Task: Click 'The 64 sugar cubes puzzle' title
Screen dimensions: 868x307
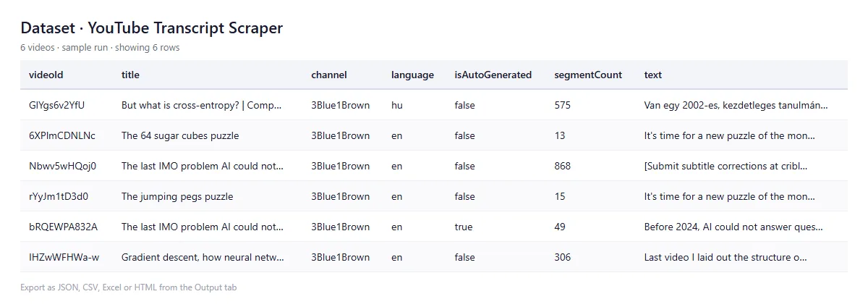Action: pyautogui.click(x=180, y=135)
